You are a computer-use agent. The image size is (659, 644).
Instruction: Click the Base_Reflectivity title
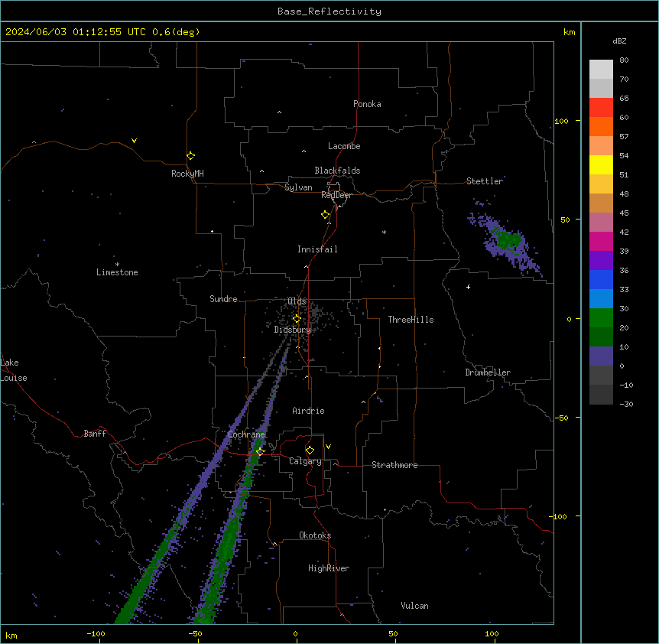click(329, 11)
